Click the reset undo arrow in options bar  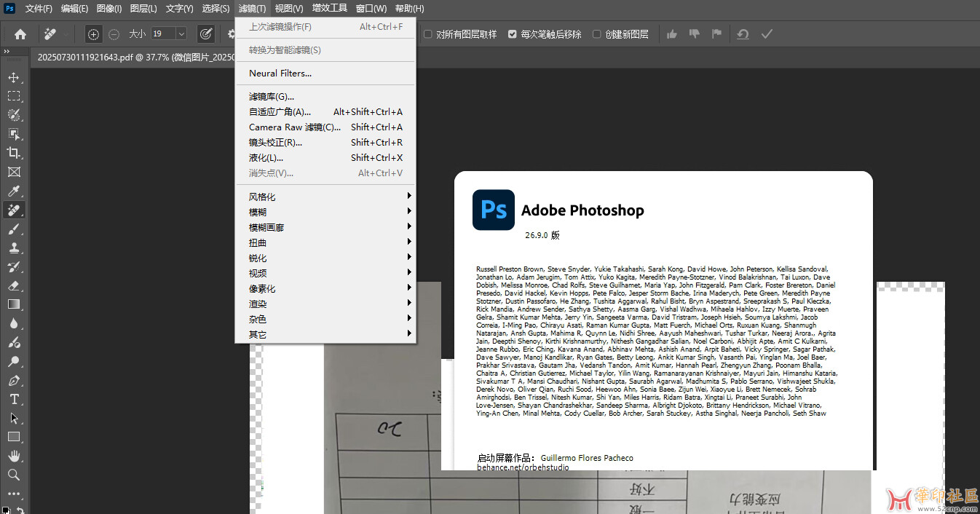point(743,33)
